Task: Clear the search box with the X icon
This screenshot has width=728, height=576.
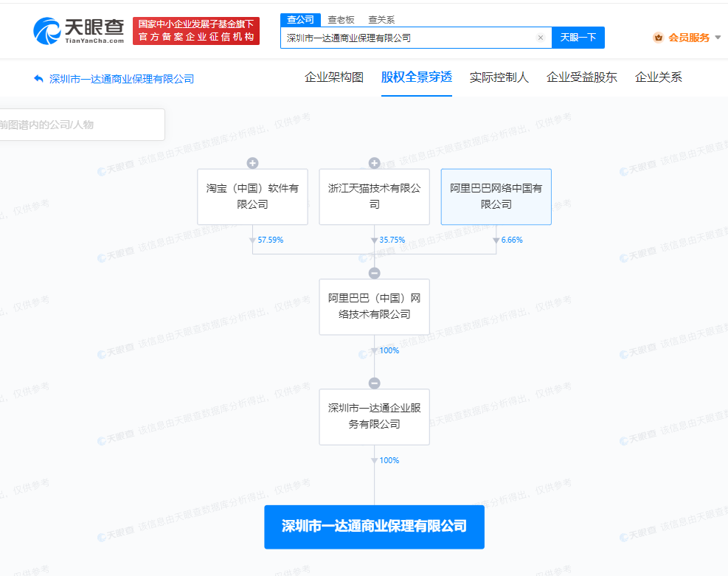Action: point(541,38)
